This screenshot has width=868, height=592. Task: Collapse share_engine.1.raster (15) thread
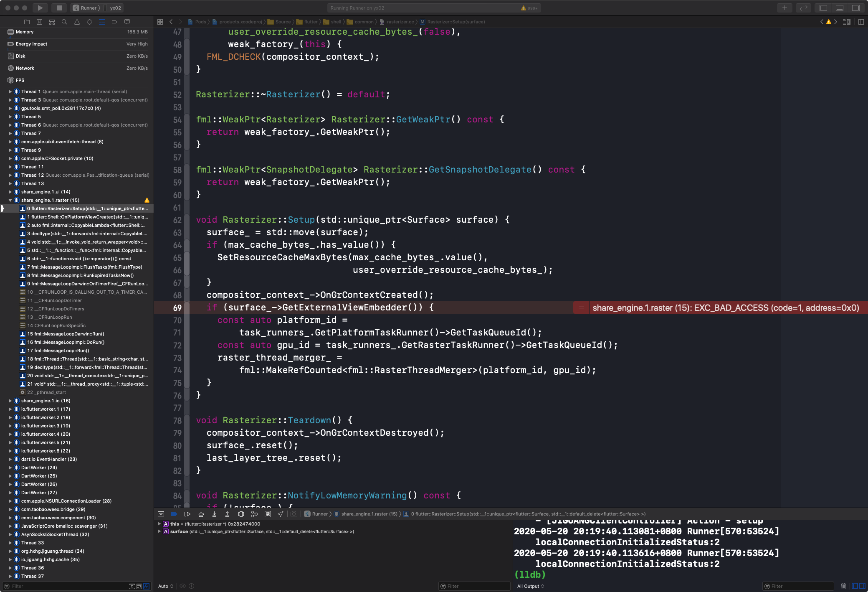(10, 200)
